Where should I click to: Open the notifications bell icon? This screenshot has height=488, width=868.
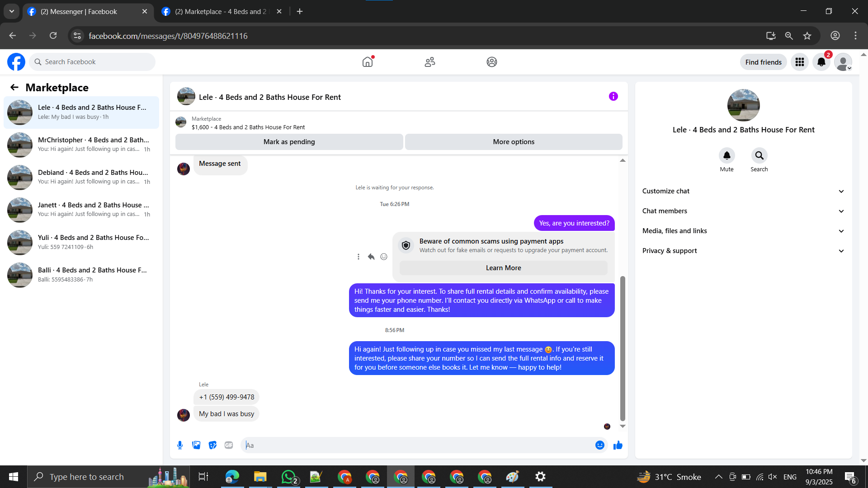click(821, 62)
